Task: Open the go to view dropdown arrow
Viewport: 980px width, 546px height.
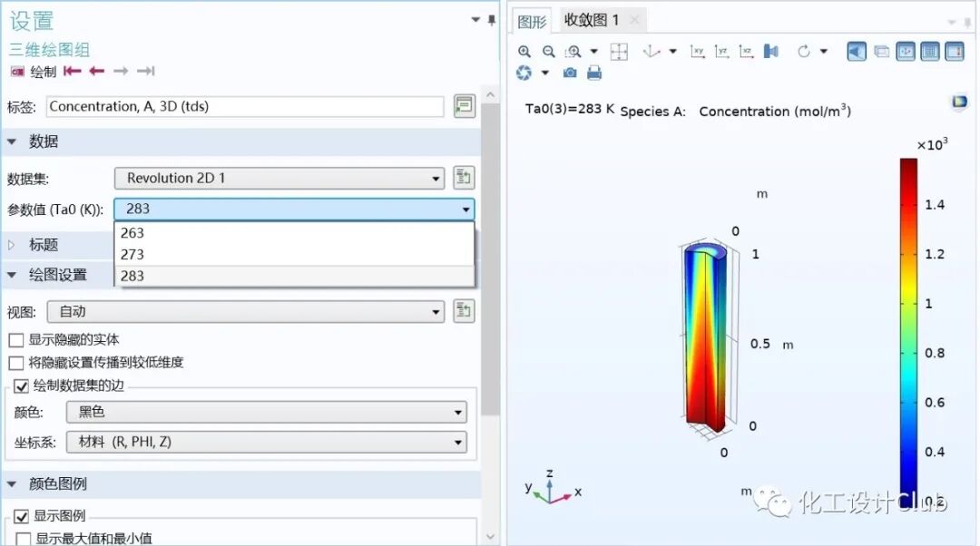Action: 672,51
